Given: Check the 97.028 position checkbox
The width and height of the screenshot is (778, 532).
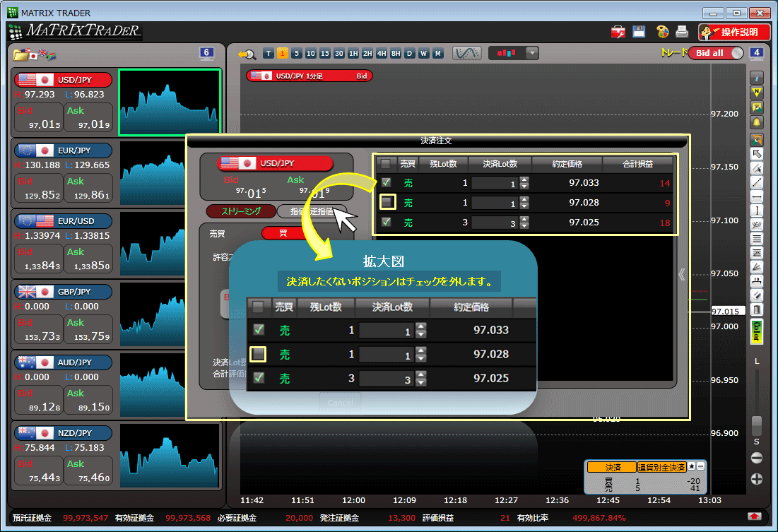Looking at the screenshot, I should (387, 202).
